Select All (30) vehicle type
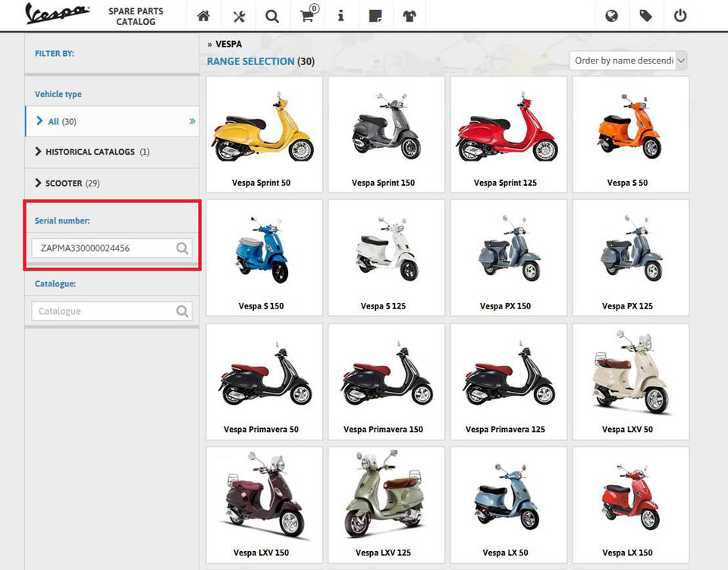The height and width of the screenshot is (570, 728). (x=111, y=121)
